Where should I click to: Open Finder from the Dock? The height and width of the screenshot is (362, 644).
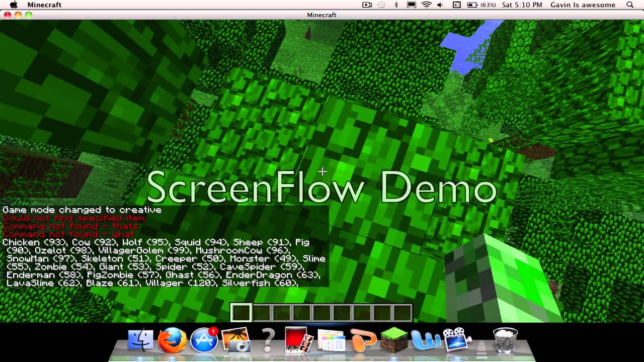(140, 340)
